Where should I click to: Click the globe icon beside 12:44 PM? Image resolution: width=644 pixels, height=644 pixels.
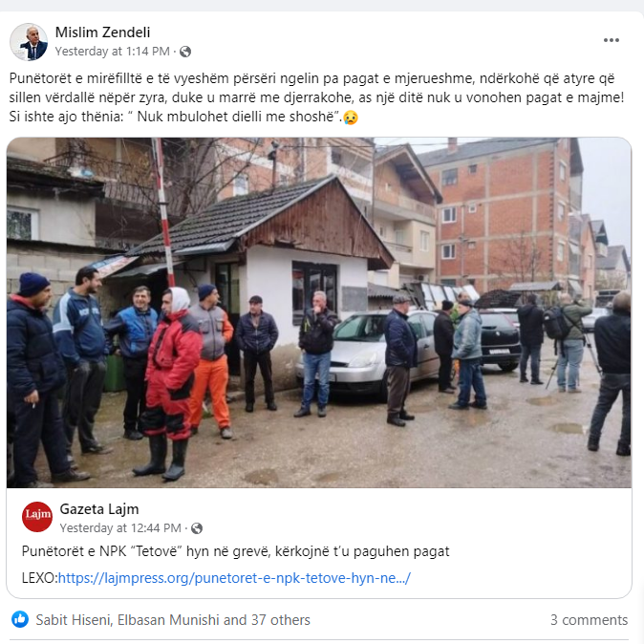[197, 528]
